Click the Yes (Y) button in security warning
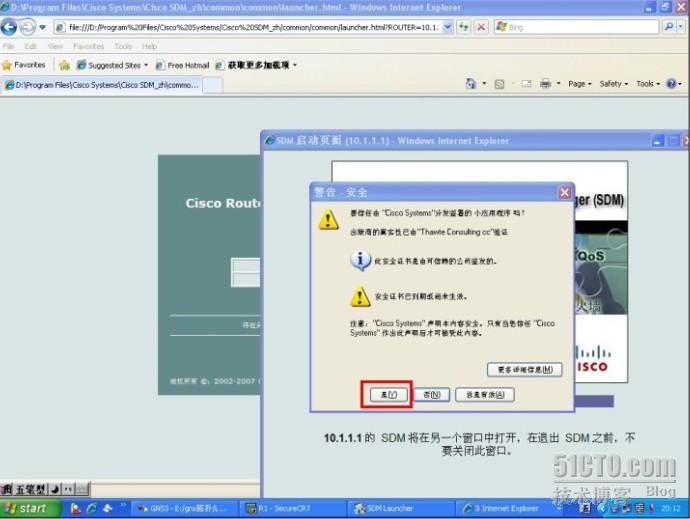 tap(388, 395)
